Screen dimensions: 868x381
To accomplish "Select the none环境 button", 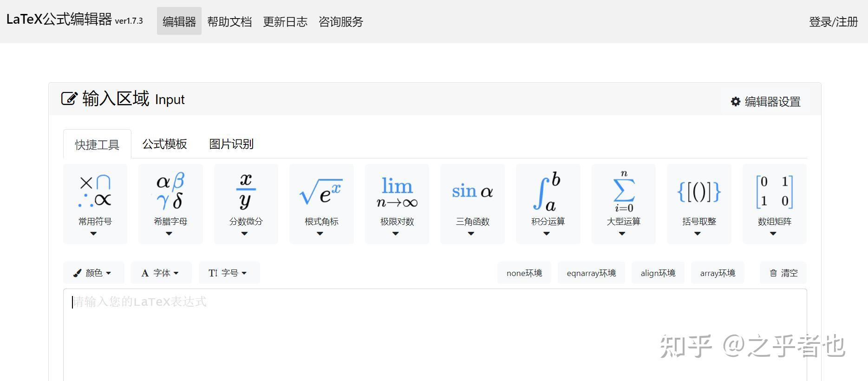I will (524, 273).
